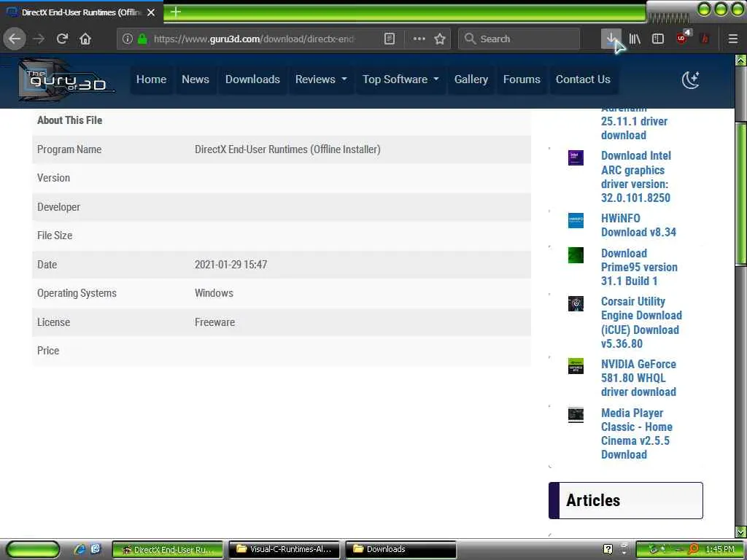Viewport: 747px width, 560px height.
Task: Click the red extension icon beside uBlock
Action: (x=705, y=39)
